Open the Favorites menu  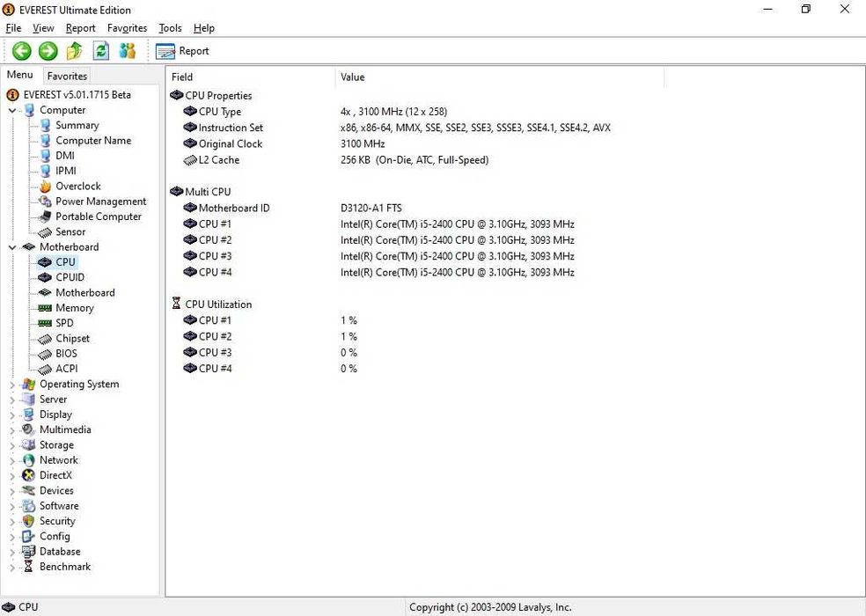click(x=127, y=28)
